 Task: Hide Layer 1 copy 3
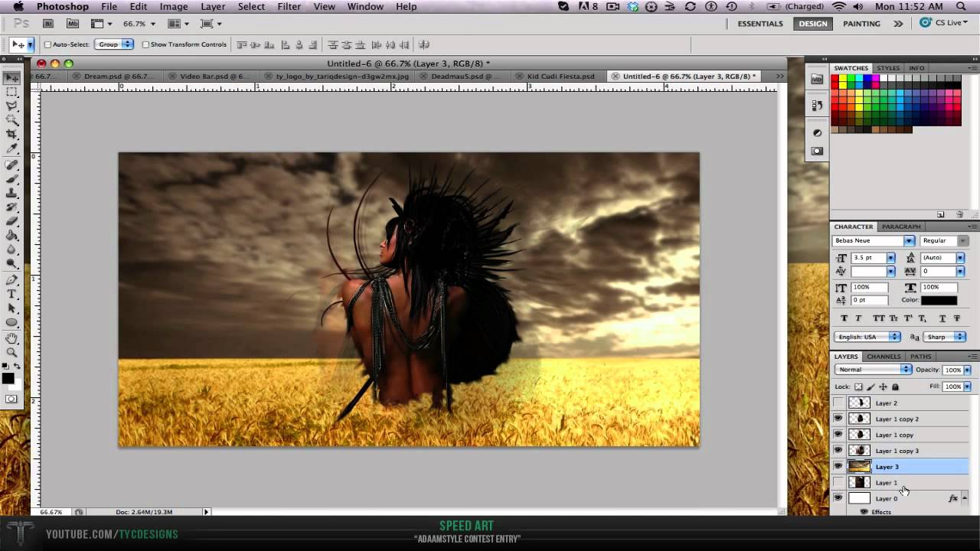pyautogui.click(x=838, y=451)
